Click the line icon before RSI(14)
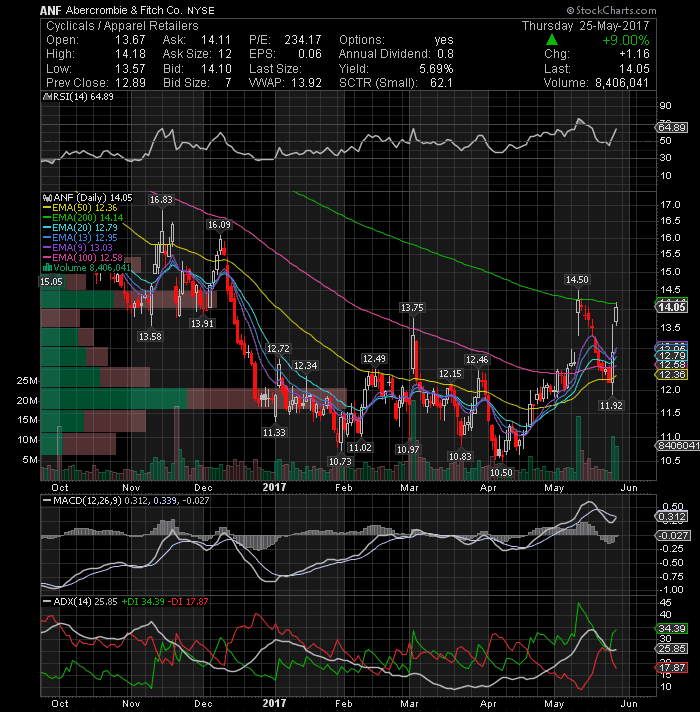 tap(48, 97)
